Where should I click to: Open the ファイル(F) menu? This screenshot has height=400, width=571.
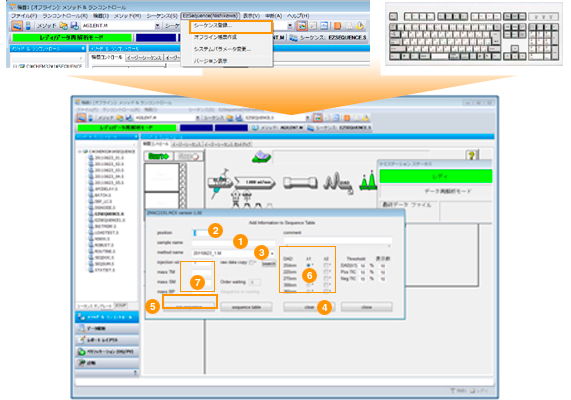(24, 16)
